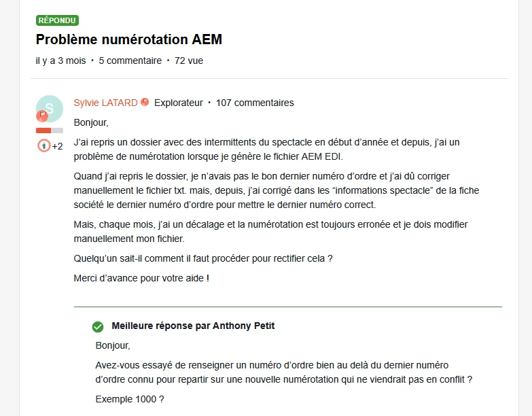This screenshot has width=532, height=416.
Task: Click the green best-answer checkmark icon
Action: pos(98,327)
